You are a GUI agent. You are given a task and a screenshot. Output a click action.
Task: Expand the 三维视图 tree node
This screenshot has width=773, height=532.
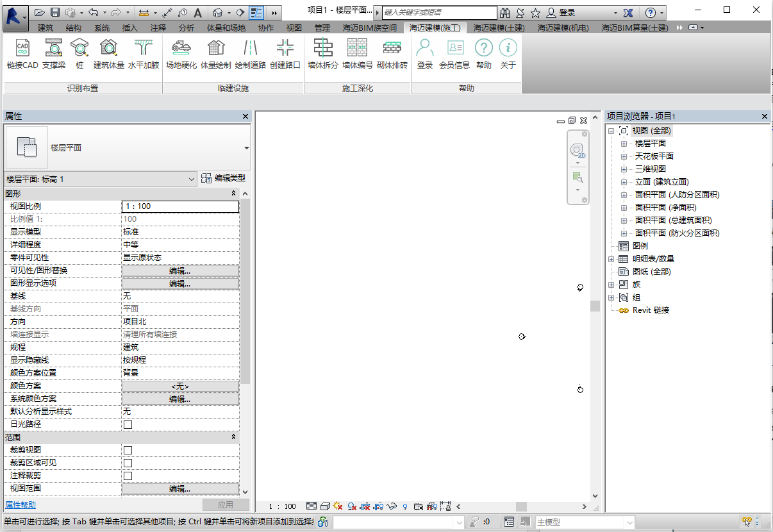624,169
